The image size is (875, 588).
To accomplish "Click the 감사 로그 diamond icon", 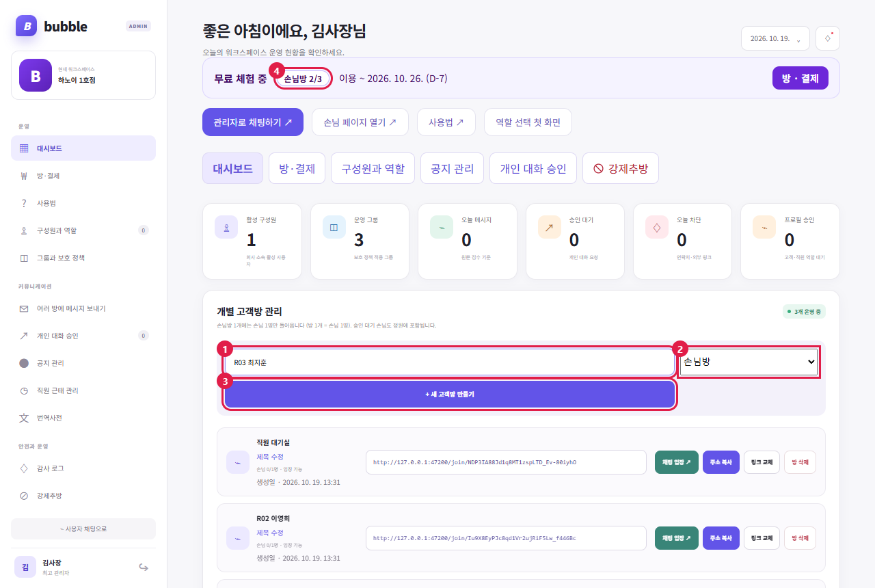I will click(x=24, y=468).
